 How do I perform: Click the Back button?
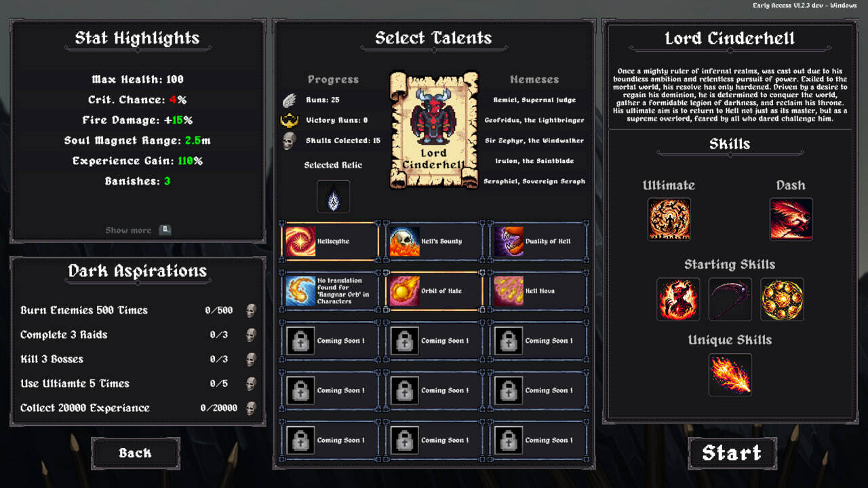(x=136, y=453)
